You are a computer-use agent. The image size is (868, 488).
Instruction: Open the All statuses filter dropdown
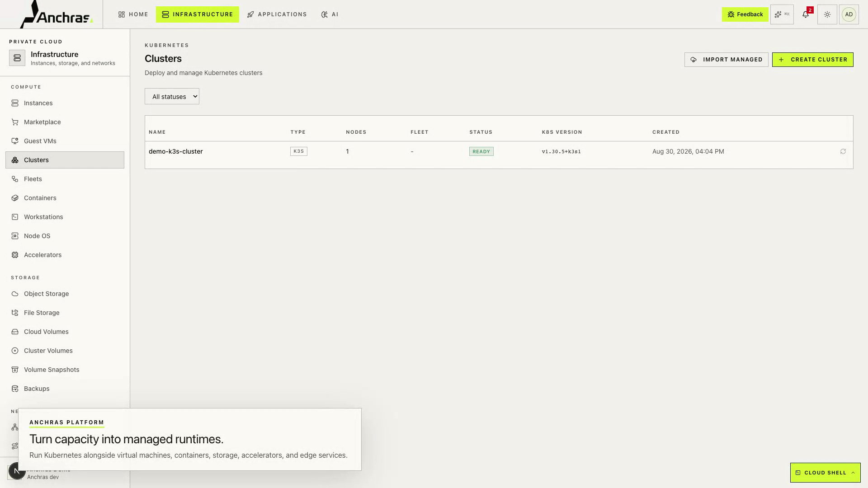[172, 96]
